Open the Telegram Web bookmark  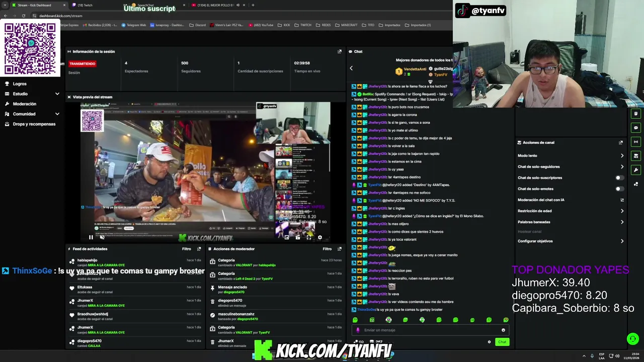pos(133,25)
